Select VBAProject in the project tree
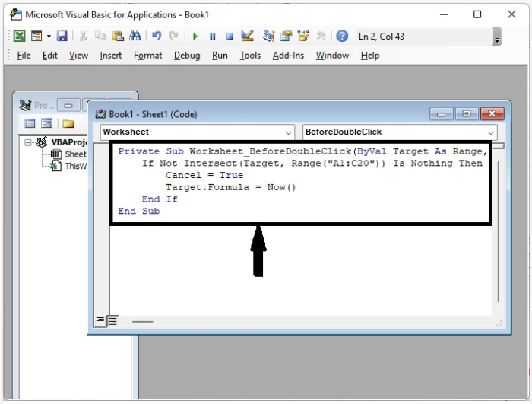The width and height of the screenshot is (532, 404). 69,142
